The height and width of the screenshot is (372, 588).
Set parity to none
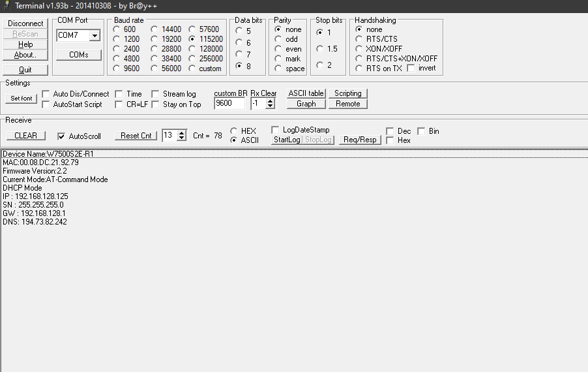[x=278, y=29]
